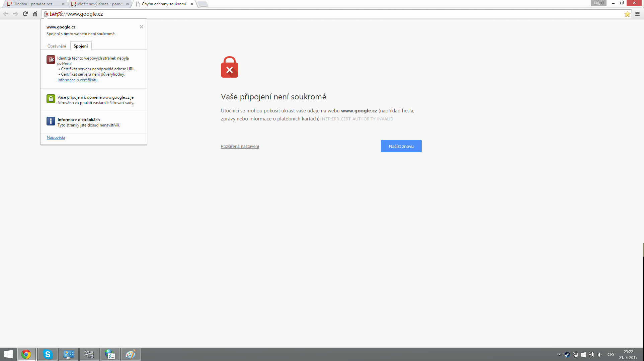
Task: Open the home page icon
Action: point(35,14)
